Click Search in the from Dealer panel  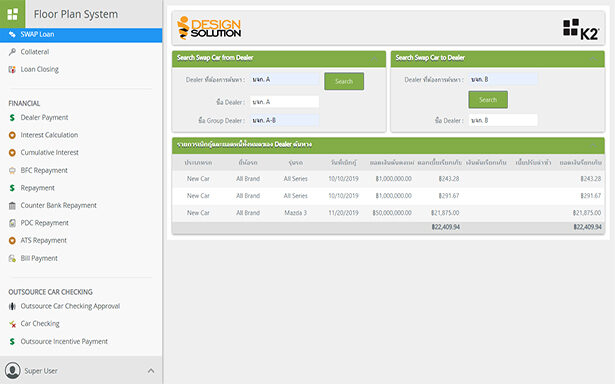344,81
